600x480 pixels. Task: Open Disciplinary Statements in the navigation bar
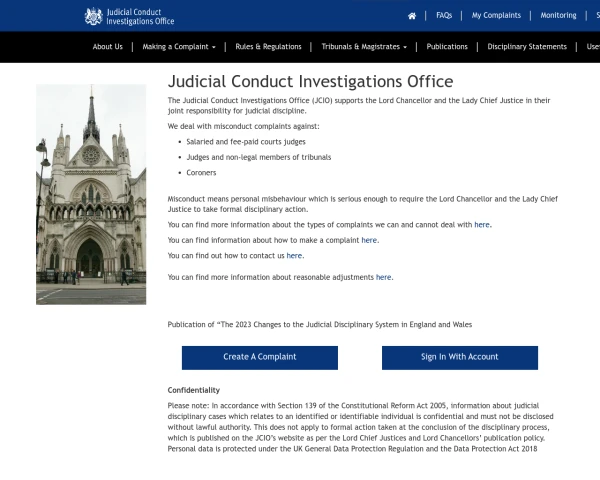527,47
